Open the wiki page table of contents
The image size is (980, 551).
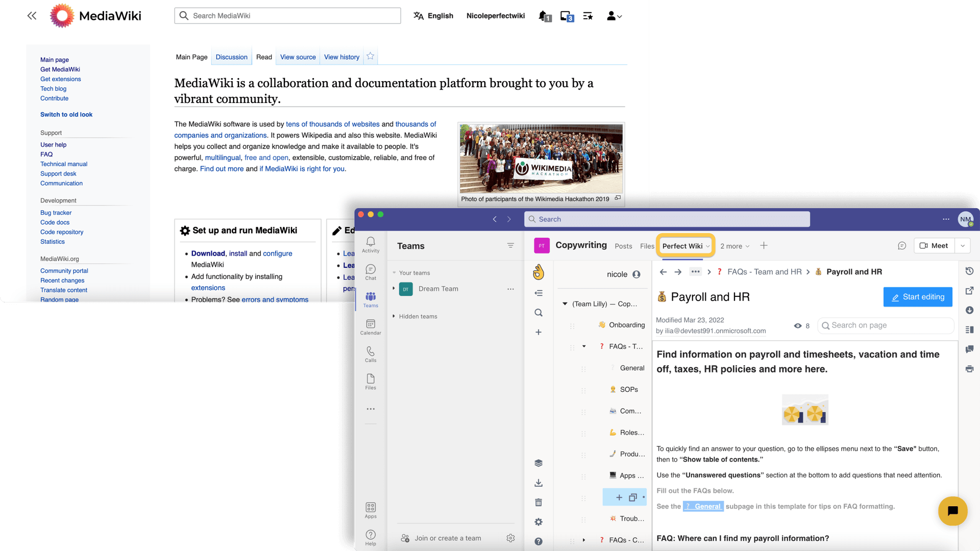click(969, 330)
